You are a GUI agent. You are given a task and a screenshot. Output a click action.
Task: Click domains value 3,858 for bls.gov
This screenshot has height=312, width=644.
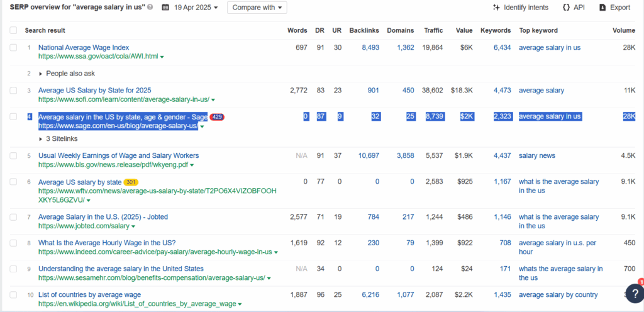pos(406,155)
